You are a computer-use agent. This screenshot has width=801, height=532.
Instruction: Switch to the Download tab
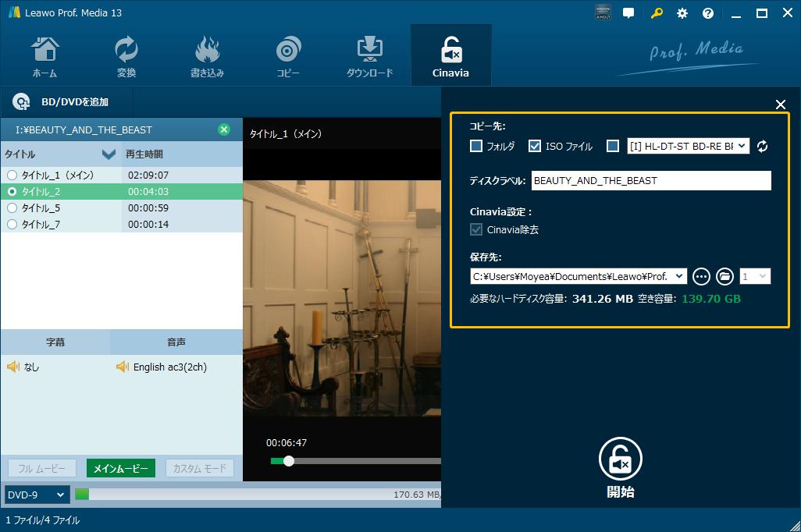(x=369, y=56)
